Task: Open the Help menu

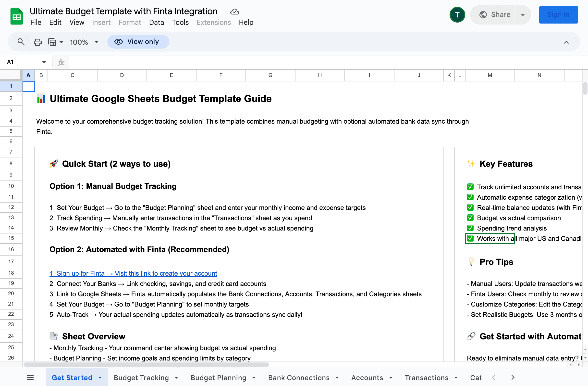Action: point(246,22)
